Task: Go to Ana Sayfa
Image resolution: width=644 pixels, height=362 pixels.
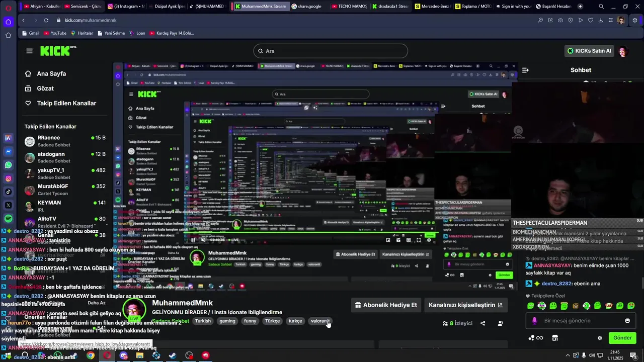Action: pyautogui.click(x=45, y=73)
